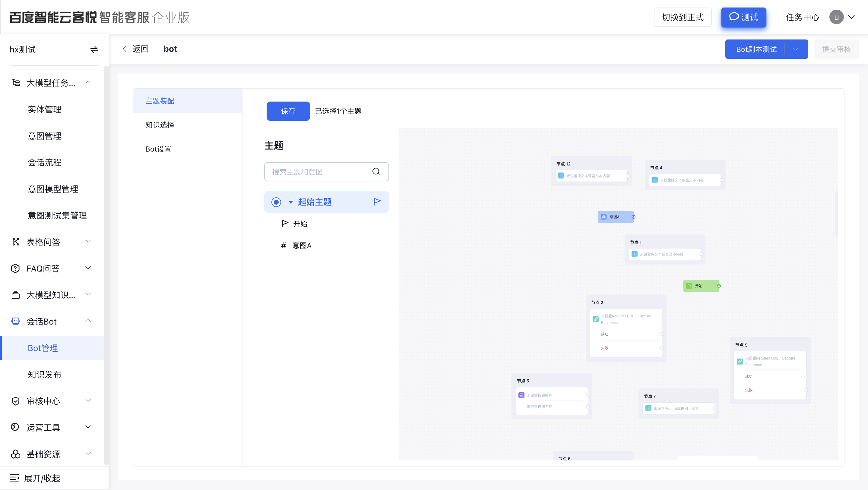Image resolution: width=868 pixels, height=490 pixels.
Task: Click the 切换到正式 button
Action: pyautogui.click(x=683, y=17)
